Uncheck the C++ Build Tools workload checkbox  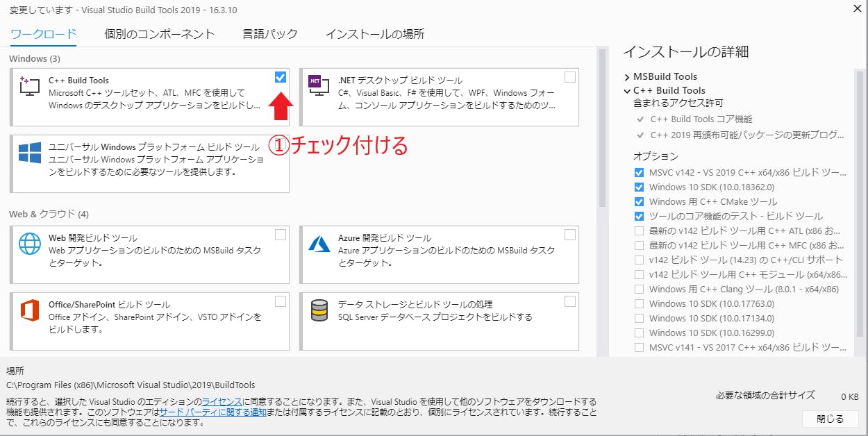click(x=281, y=77)
